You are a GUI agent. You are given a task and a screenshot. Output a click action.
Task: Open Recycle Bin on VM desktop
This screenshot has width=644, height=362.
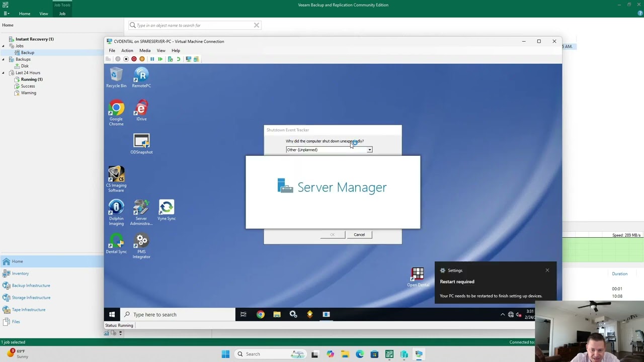point(116,78)
